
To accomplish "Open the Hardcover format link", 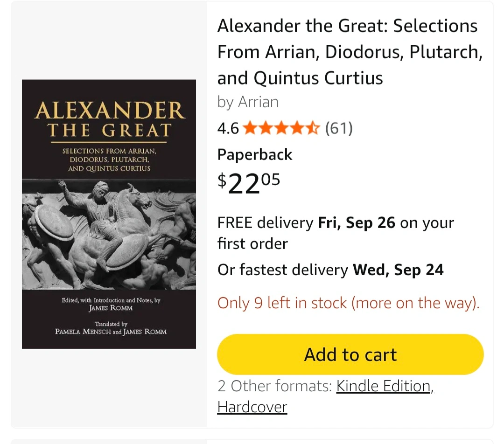I will tap(252, 407).
